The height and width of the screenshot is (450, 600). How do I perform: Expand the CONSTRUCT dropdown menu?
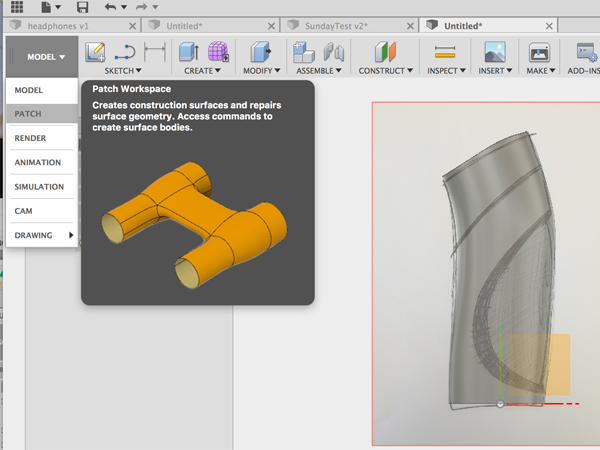(386, 71)
